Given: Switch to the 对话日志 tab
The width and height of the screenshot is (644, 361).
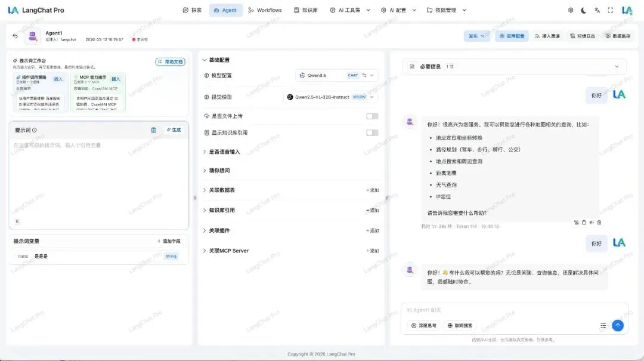Looking at the screenshot, I should click(583, 36).
